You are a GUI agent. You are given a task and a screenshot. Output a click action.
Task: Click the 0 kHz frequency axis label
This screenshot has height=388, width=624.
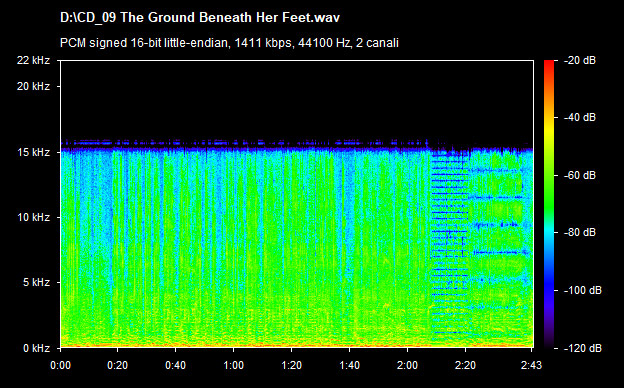coord(36,348)
